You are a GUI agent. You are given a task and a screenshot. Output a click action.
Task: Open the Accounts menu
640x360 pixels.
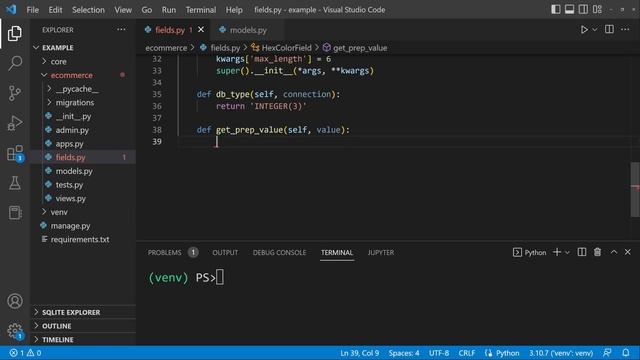[x=15, y=301]
